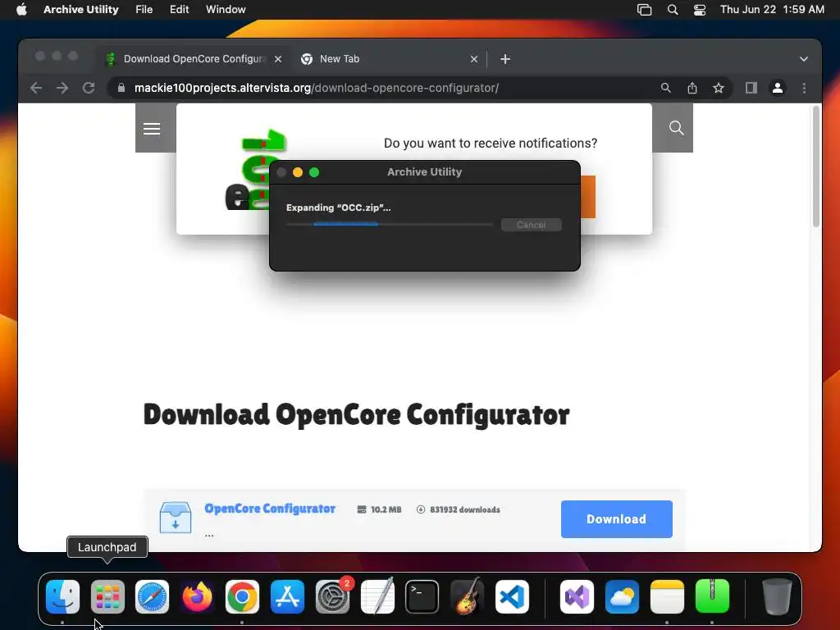Close the Download OpenCore Configurator tab
This screenshot has width=840, height=630.
(278, 59)
